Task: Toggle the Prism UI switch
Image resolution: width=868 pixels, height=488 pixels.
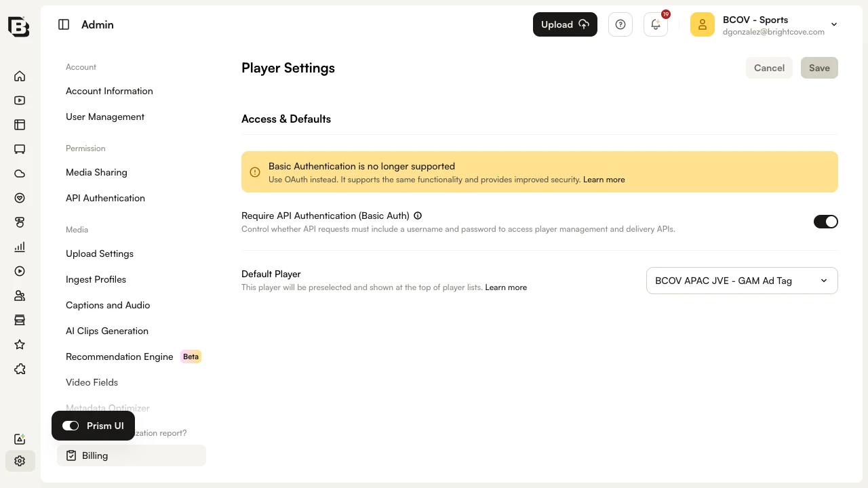Action: (71, 426)
